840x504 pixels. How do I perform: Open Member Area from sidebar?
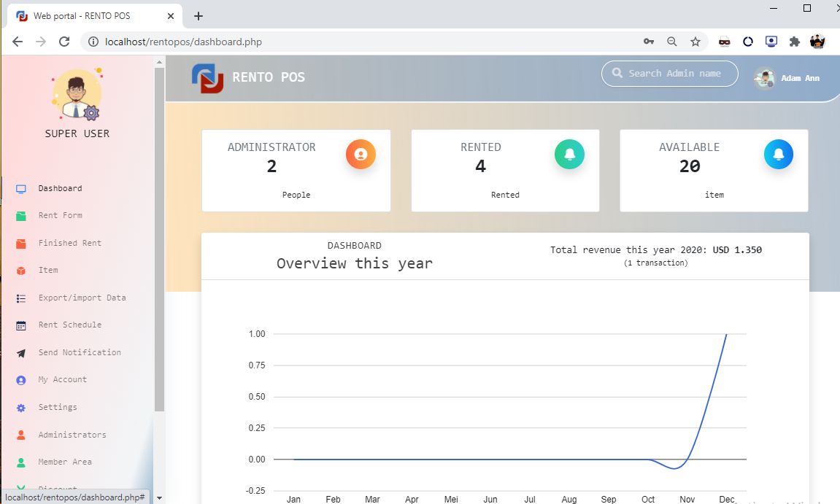click(65, 462)
